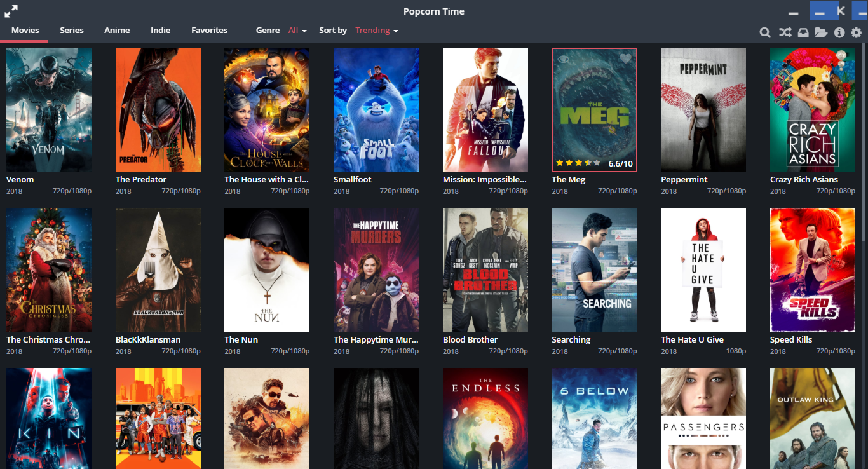Image resolution: width=868 pixels, height=469 pixels.
Task: View your Favorites list
Action: (x=209, y=30)
